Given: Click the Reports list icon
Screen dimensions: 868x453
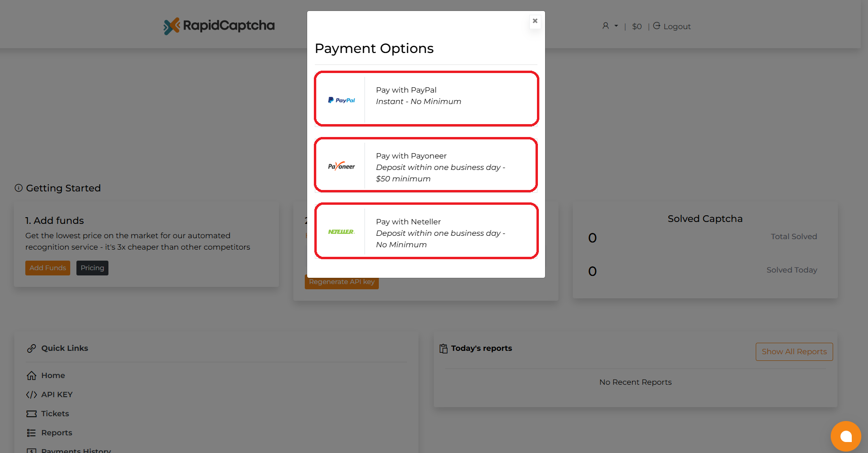Looking at the screenshot, I should 32,433.
